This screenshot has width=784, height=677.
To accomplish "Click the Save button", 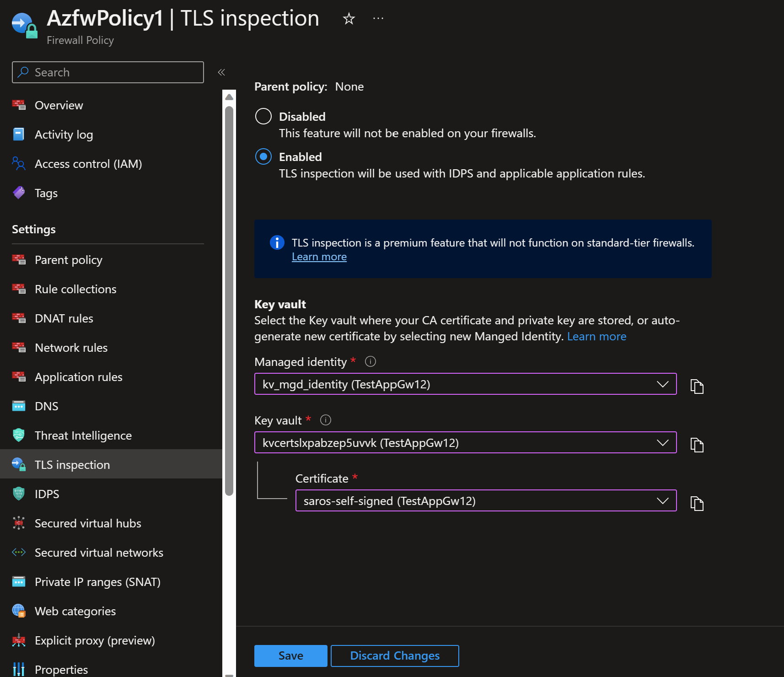I will click(291, 656).
